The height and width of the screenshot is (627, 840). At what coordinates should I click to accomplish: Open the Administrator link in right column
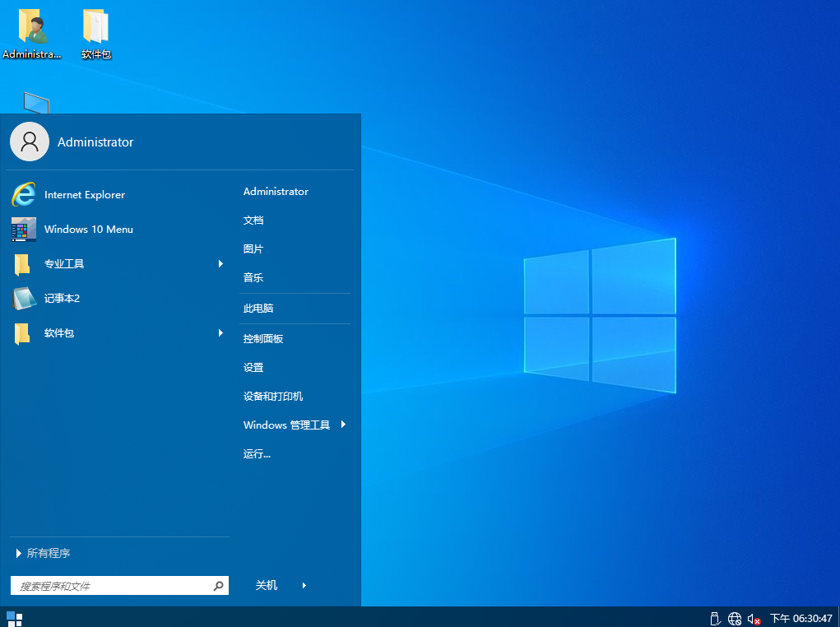click(x=276, y=192)
